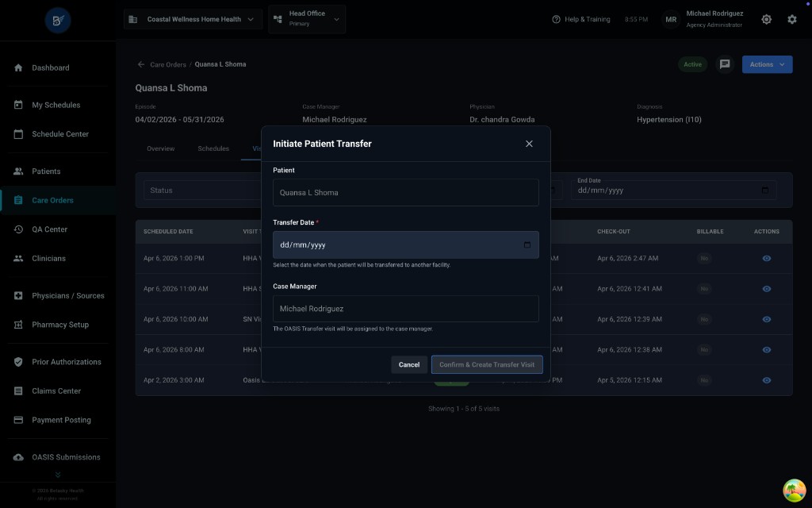Click the back arrow beside Care Orders breadcrumb
The image size is (812, 508).
141,64
